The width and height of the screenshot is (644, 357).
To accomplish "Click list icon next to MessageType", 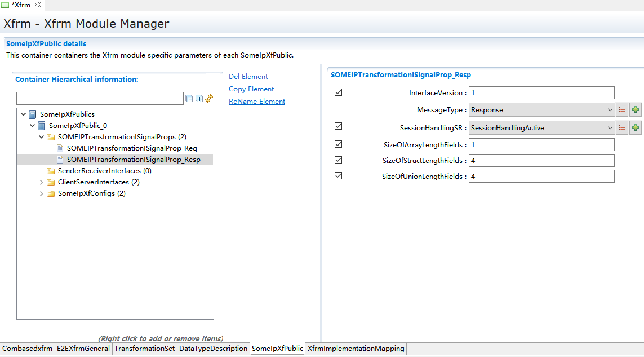I will pyautogui.click(x=622, y=110).
